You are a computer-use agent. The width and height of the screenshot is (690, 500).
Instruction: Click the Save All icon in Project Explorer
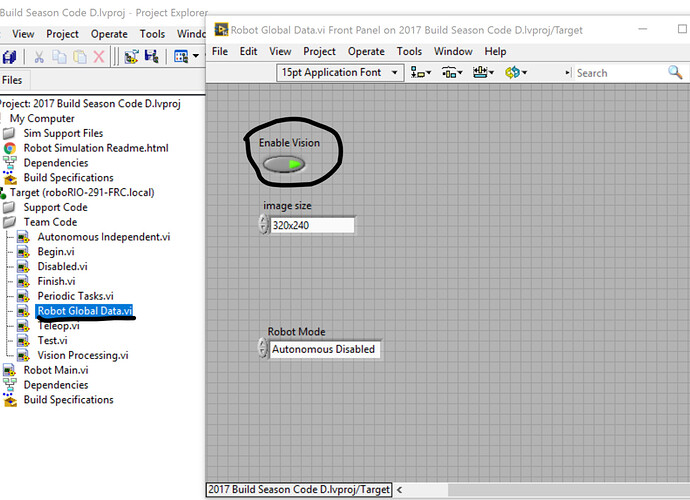coord(9,57)
